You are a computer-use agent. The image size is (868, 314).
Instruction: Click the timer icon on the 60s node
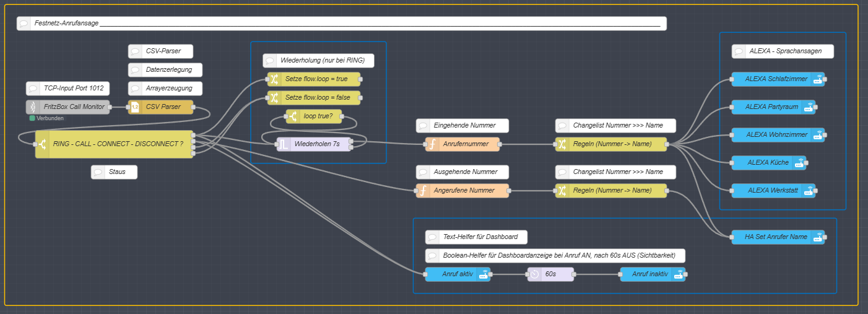(534, 274)
